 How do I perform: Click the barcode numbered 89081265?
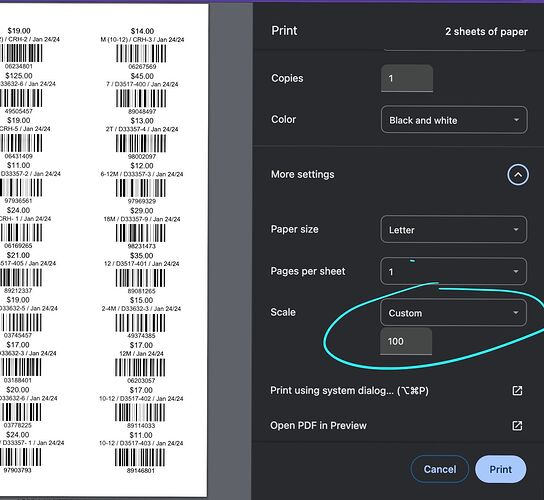(141, 278)
